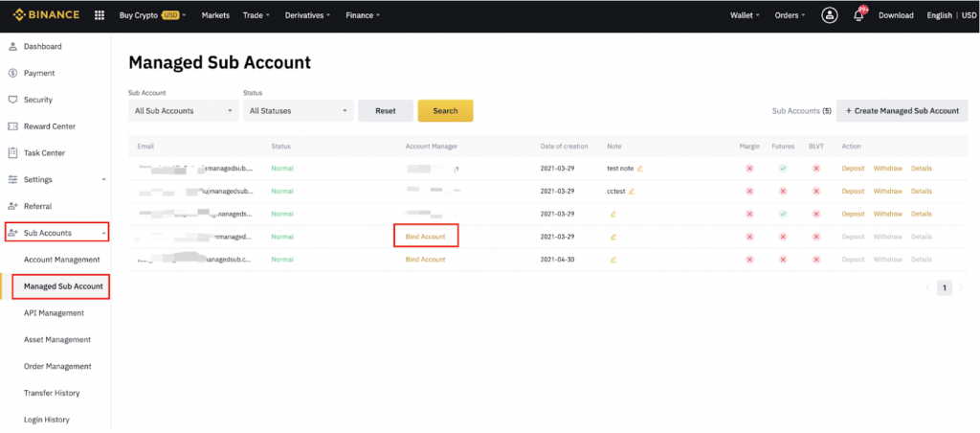980x433 pixels.
Task: Click Margin red X in 2021-04-30 row
Action: (749, 260)
